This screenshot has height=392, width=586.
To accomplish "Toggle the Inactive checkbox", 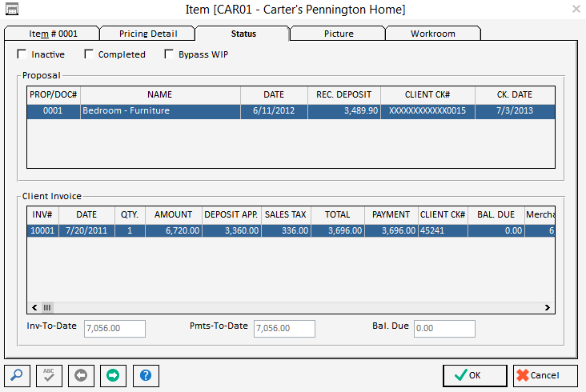I will [22, 54].
